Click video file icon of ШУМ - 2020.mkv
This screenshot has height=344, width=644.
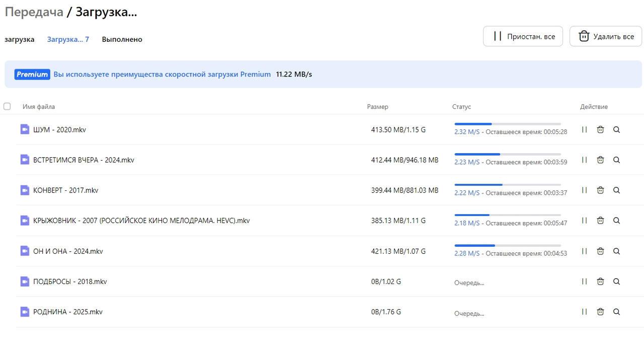click(25, 129)
